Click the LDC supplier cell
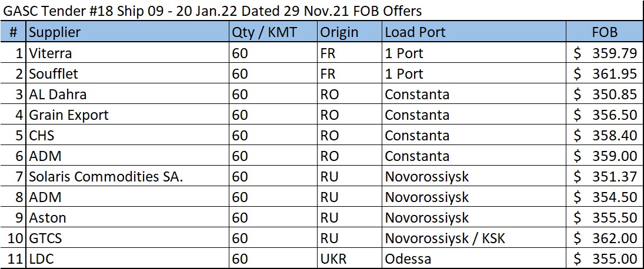The height and width of the screenshot is (269, 644). pyautogui.click(x=42, y=259)
